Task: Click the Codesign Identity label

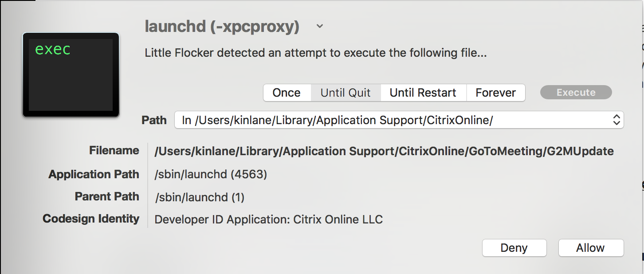Action: [91, 219]
